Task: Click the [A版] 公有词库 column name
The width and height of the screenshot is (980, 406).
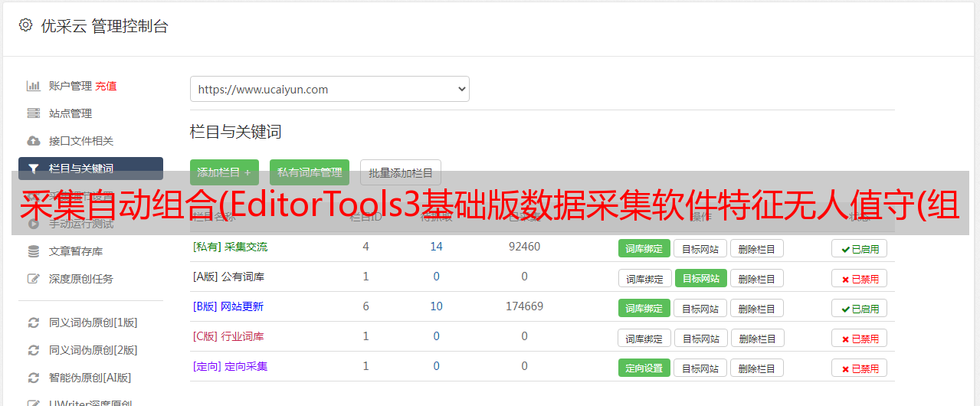Action: pyautogui.click(x=228, y=277)
